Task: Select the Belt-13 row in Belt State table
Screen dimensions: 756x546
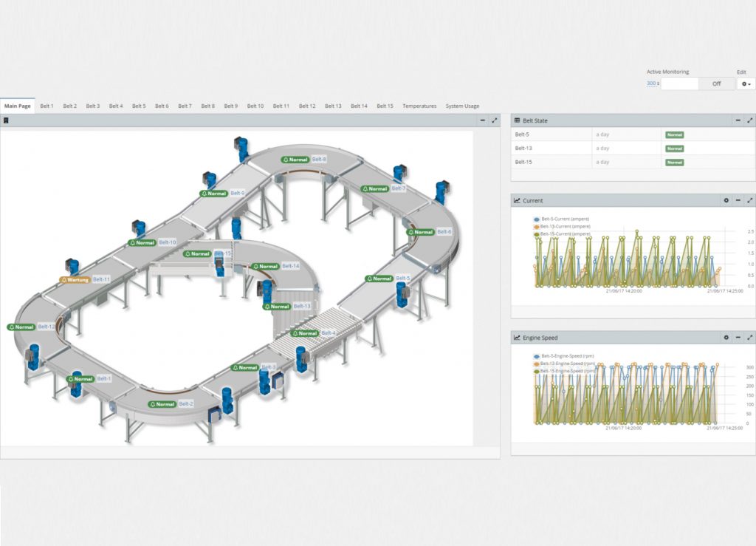Action: coord(550,149)
